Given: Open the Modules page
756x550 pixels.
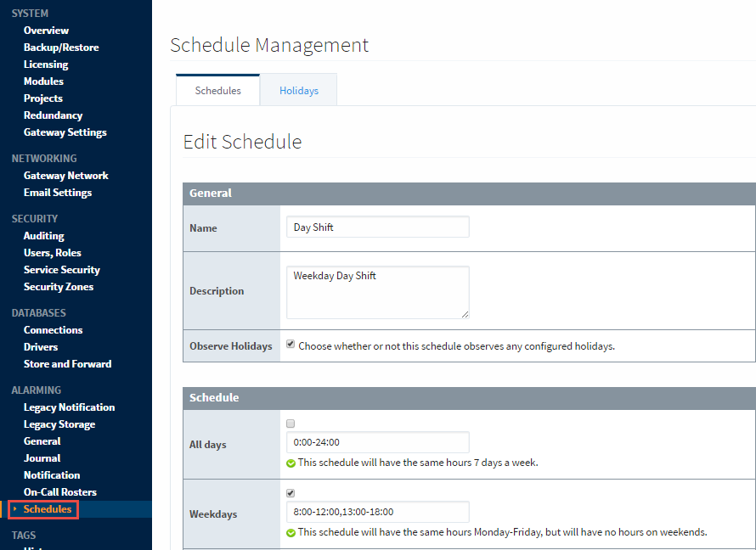Looking at the screenshot, I should point(43,81).
